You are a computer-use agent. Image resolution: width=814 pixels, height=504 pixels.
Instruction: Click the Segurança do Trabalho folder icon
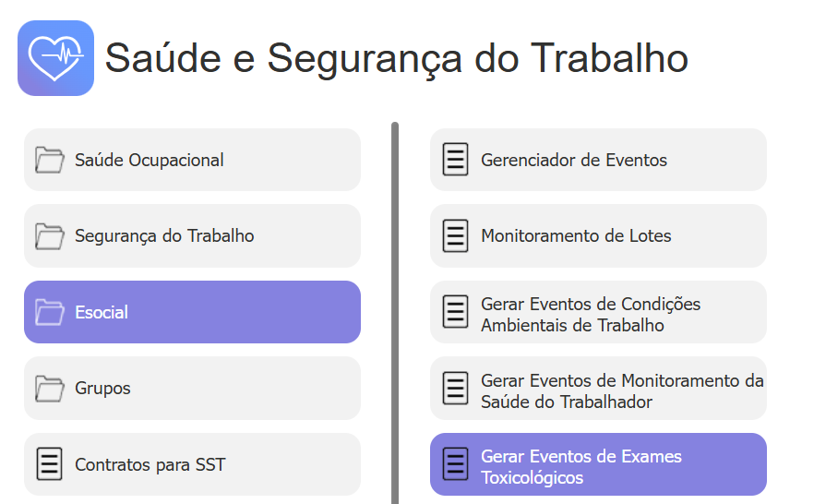coord(49,236)
